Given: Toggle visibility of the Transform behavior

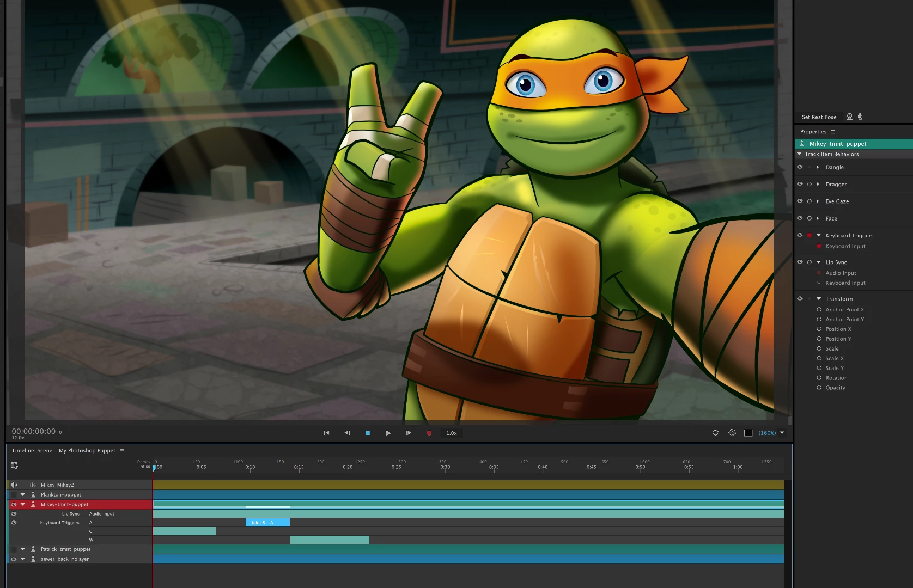Looking at the screenshot, I should [800, 298].
